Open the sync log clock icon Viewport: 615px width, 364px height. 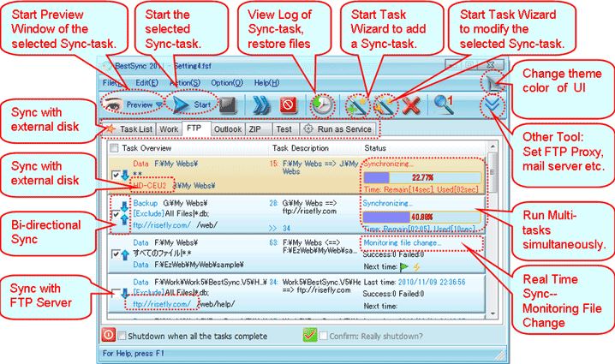point(321,104)
